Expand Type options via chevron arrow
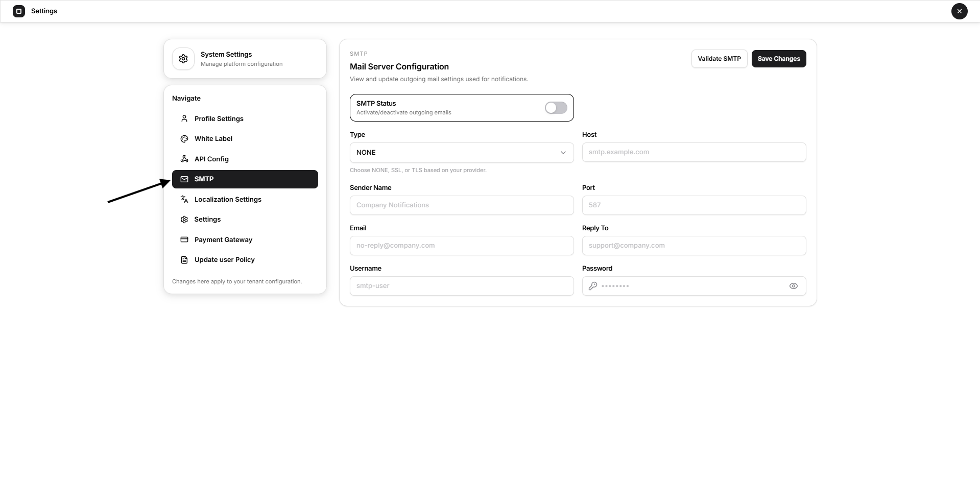980x481 pixels. click(x=563, y=153)
